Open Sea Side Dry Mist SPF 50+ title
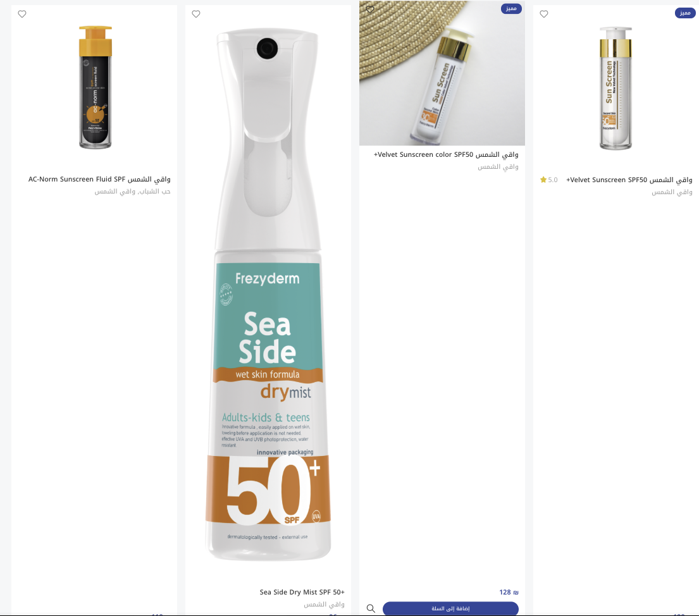699x616 pixels. (302, 592)
